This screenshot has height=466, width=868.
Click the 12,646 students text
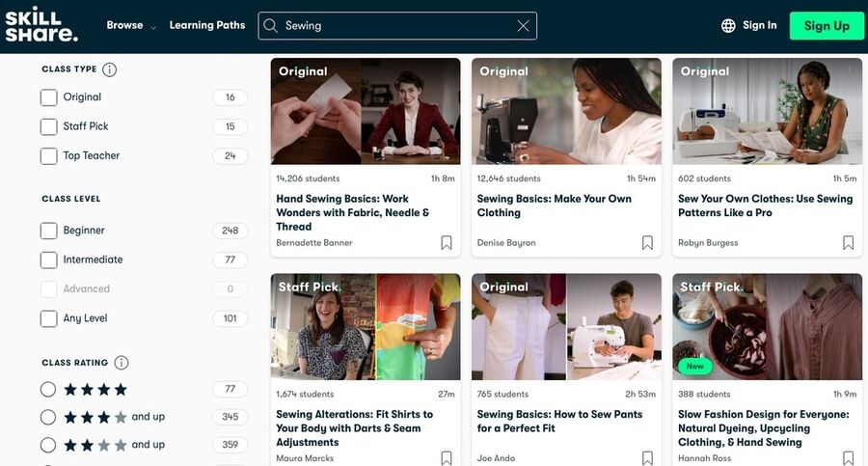coord(508,178)
